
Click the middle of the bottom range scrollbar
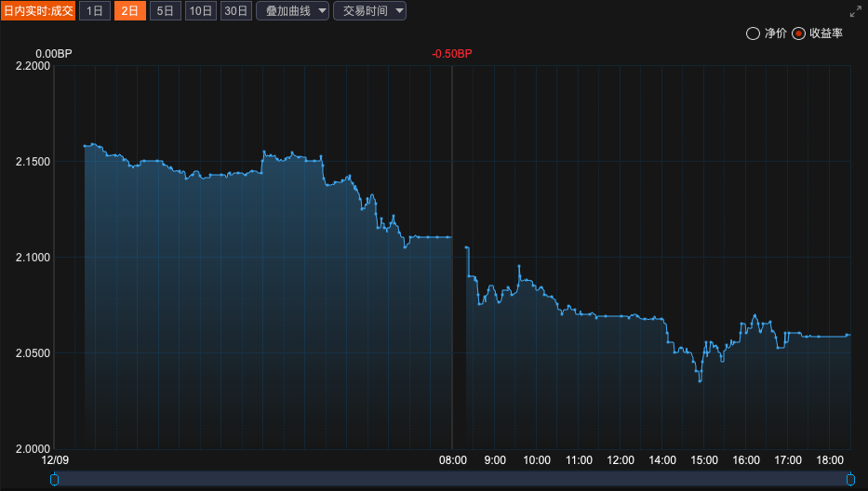[x=452, y=479]
